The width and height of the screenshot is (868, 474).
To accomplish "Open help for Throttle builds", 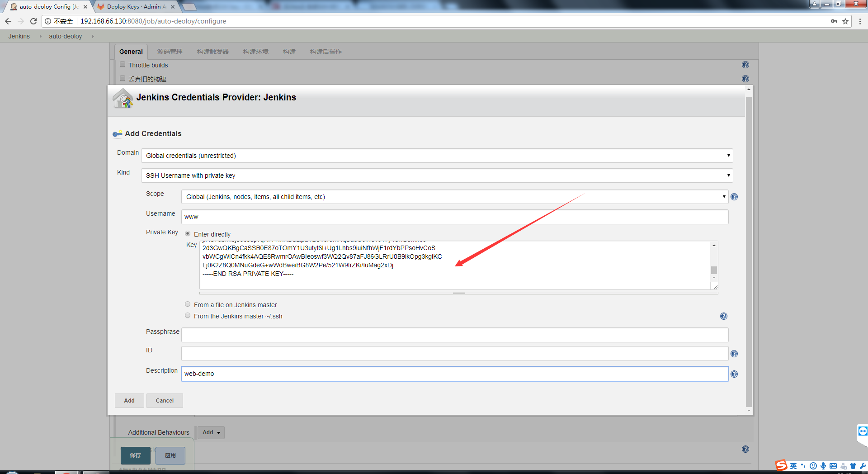I will tap(745, 65).
